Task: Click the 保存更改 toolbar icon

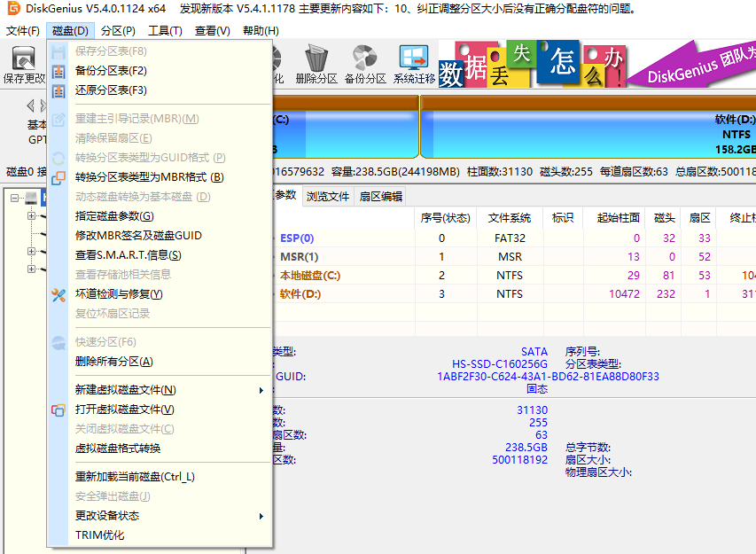Action: click(x=23, y=59)
